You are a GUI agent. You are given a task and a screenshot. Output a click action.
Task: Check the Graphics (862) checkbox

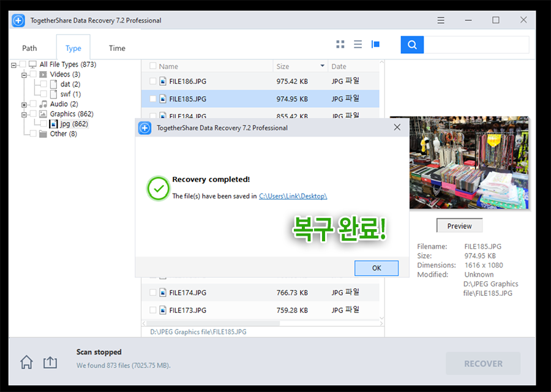pyautogui.click(x=34, y=113)
